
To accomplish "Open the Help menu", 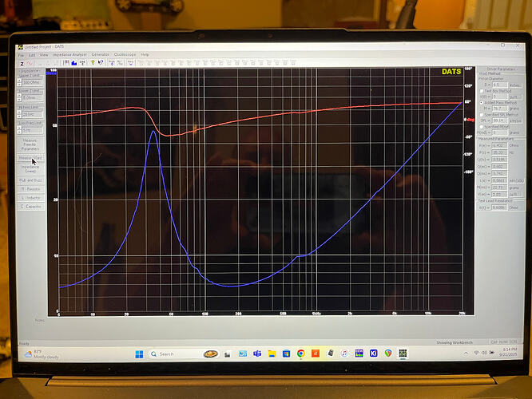I will click(x=145, y=54).
